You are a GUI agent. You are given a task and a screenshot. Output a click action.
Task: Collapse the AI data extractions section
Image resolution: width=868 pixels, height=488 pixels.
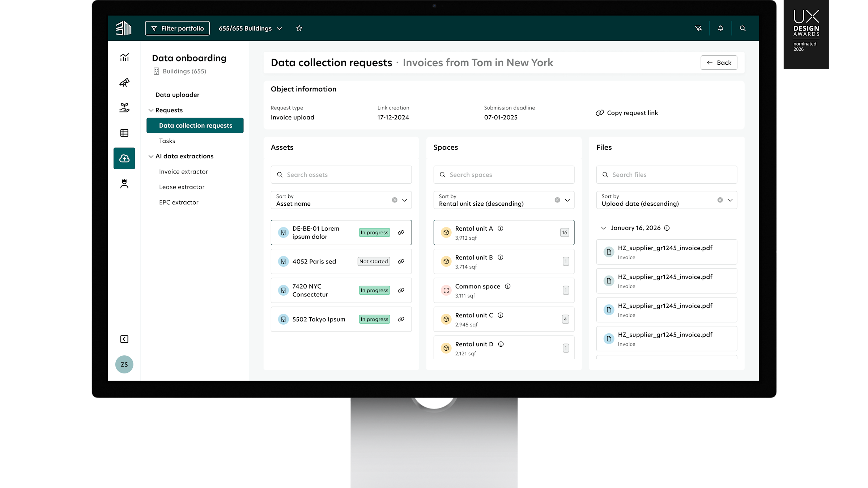(x=151, y=156)
